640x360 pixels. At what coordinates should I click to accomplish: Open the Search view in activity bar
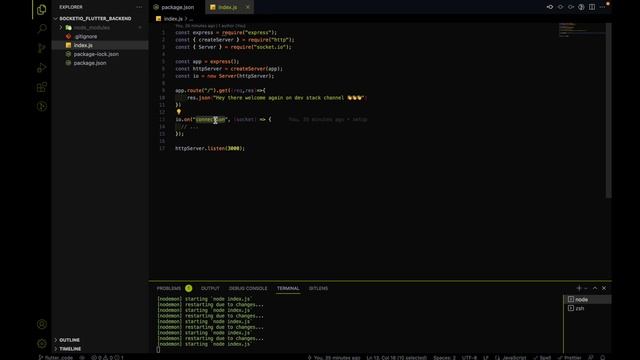(41, 29)
